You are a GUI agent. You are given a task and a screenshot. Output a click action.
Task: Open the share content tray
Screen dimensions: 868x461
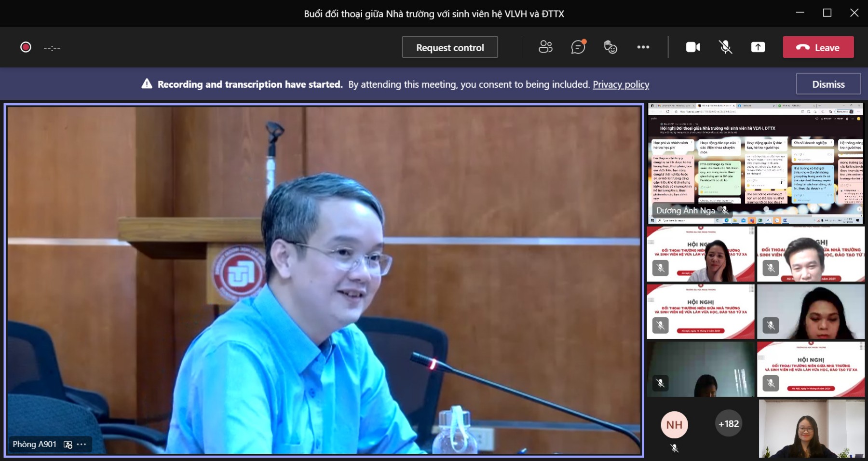(x=758, y=47)
